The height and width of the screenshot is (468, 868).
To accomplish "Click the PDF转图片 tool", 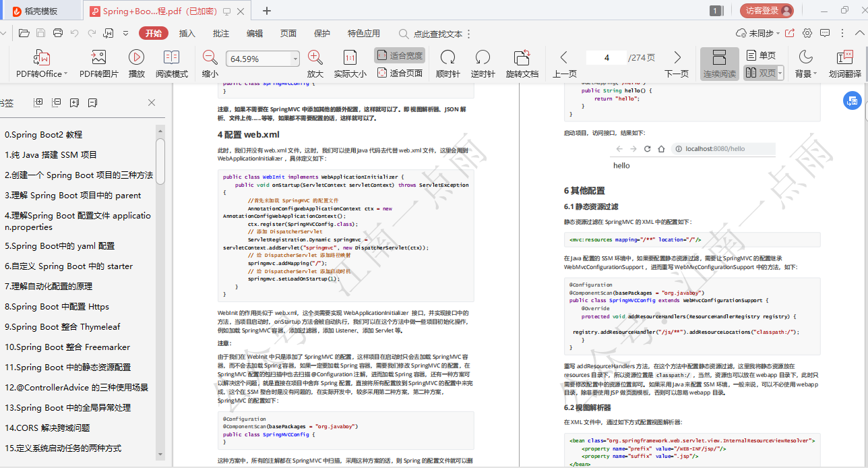I will point(99,64).
